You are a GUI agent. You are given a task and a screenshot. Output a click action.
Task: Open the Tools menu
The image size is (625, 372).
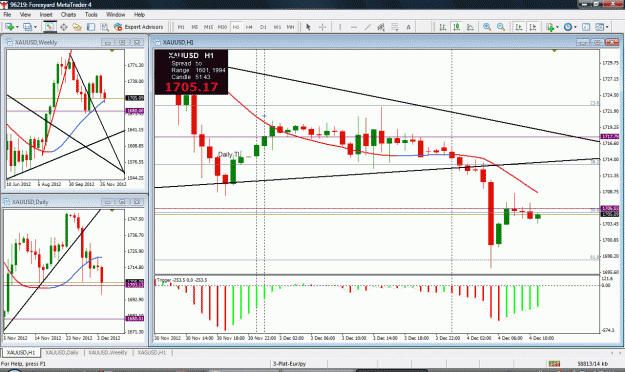point(91,14)
